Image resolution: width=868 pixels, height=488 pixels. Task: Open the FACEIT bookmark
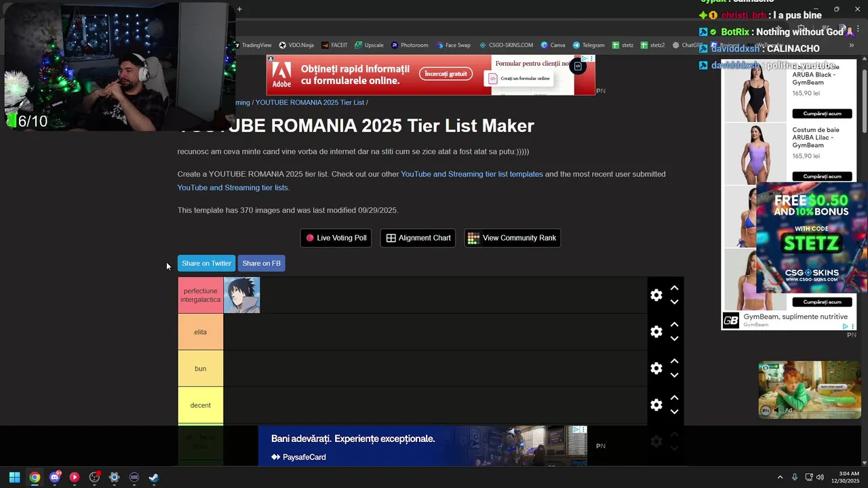334,45
